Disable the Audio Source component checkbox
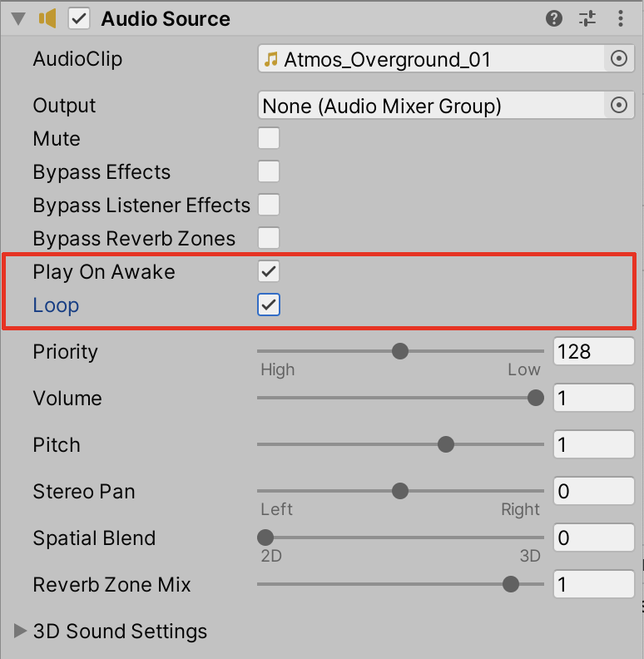Screen dimensions: 644x659 pyautogui.click(x=79, y=18)
